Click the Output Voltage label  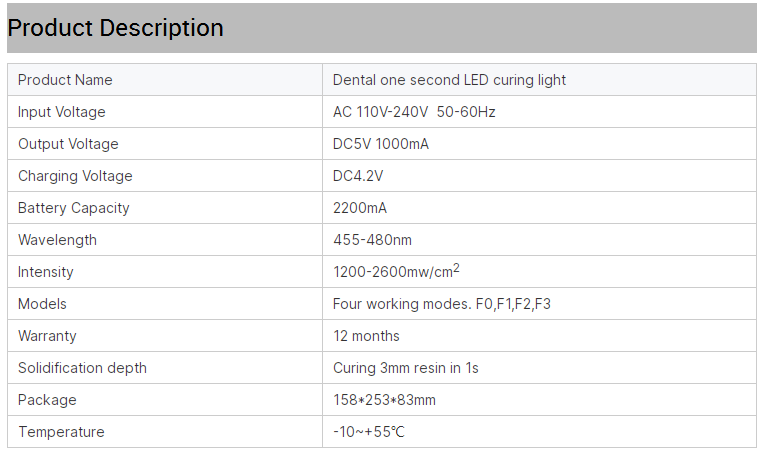[68, 144]
